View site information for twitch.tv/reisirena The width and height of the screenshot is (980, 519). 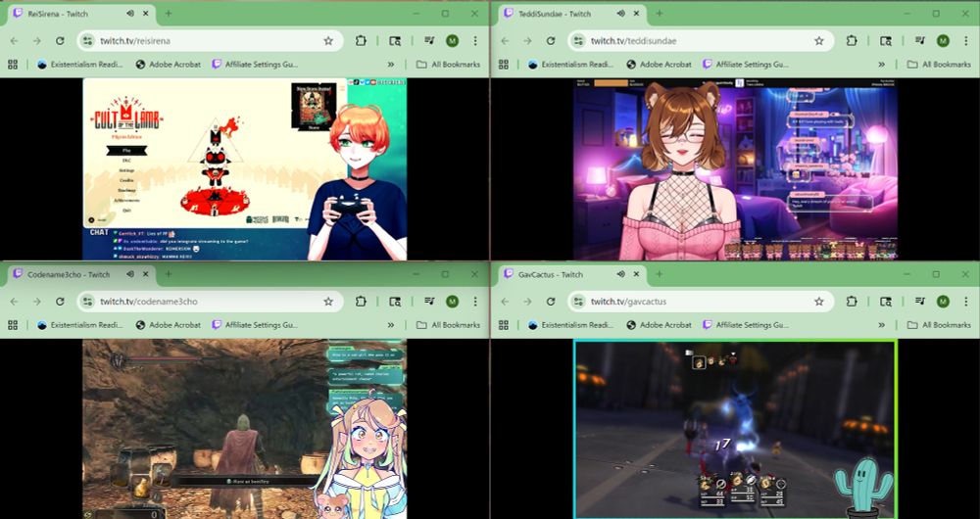tap(88, 40)
